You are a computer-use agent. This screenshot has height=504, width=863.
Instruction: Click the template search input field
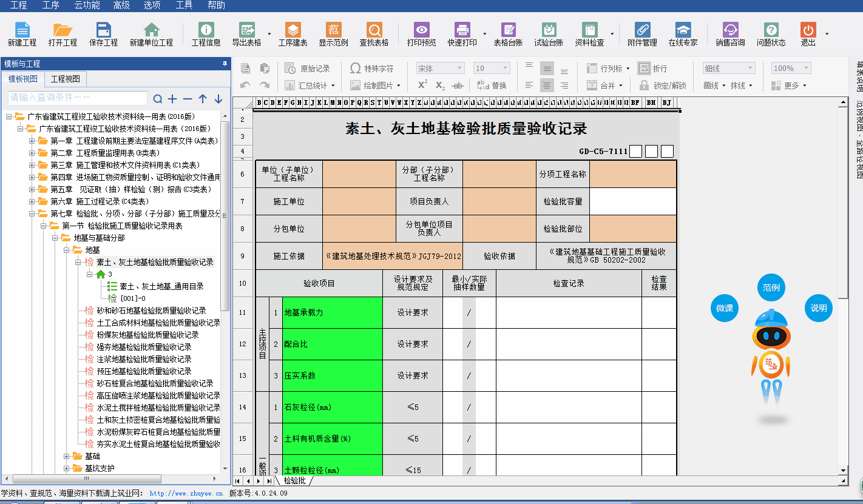(x=78, y=98)
